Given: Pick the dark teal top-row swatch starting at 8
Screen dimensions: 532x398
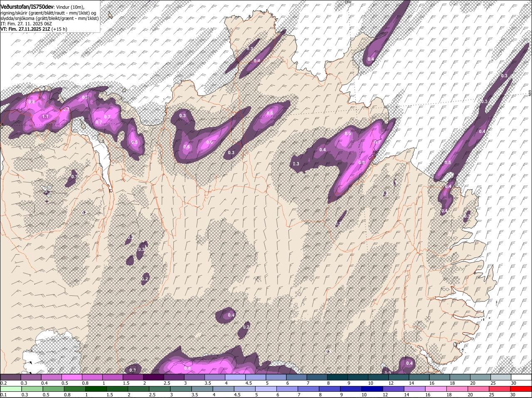Looking at the screenshot, I should pyautogui.click(x=337, y=377).
